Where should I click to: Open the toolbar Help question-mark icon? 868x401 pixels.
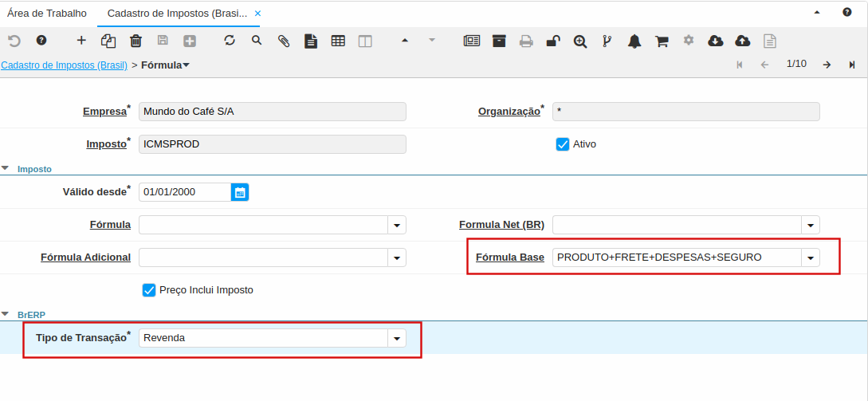(41, 41)
